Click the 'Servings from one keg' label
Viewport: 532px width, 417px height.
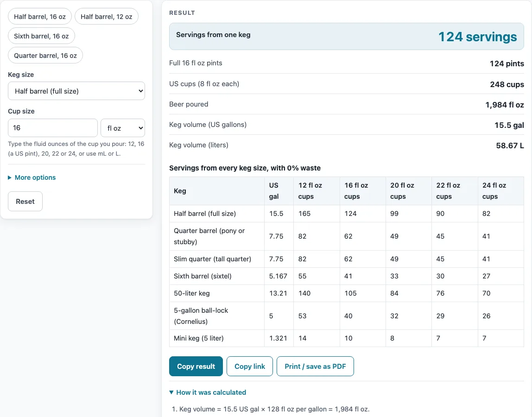[x=213, y=35]
